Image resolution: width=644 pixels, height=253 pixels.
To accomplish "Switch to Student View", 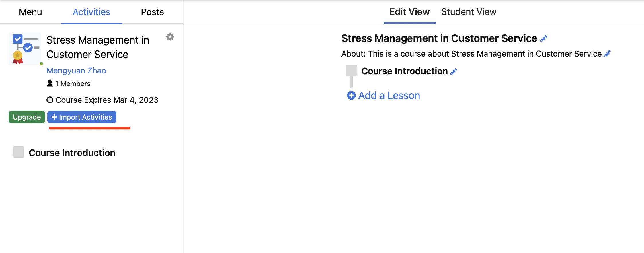I will [x=469, y=12].
